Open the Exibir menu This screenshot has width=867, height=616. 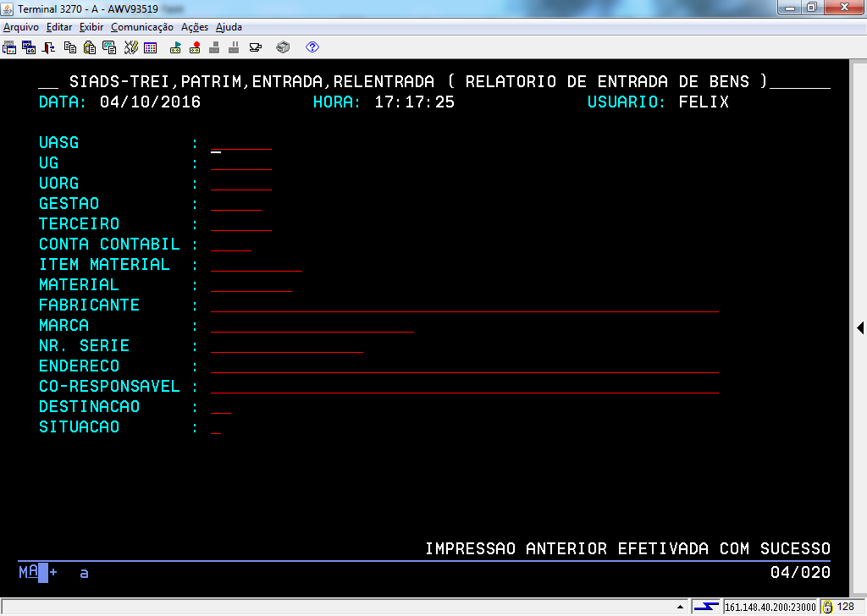91,27
